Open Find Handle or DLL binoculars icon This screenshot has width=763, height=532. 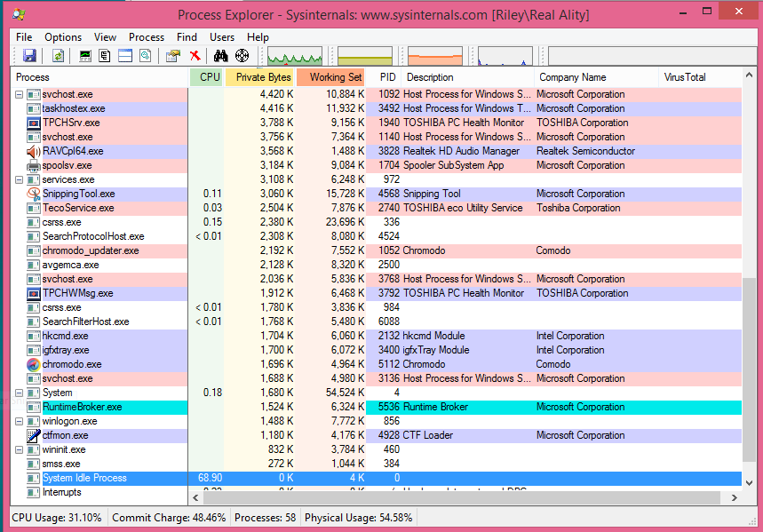[x=220, y=55]
